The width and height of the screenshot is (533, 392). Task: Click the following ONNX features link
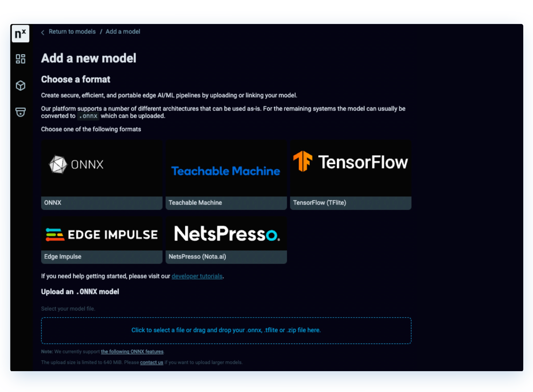point(132,351)
